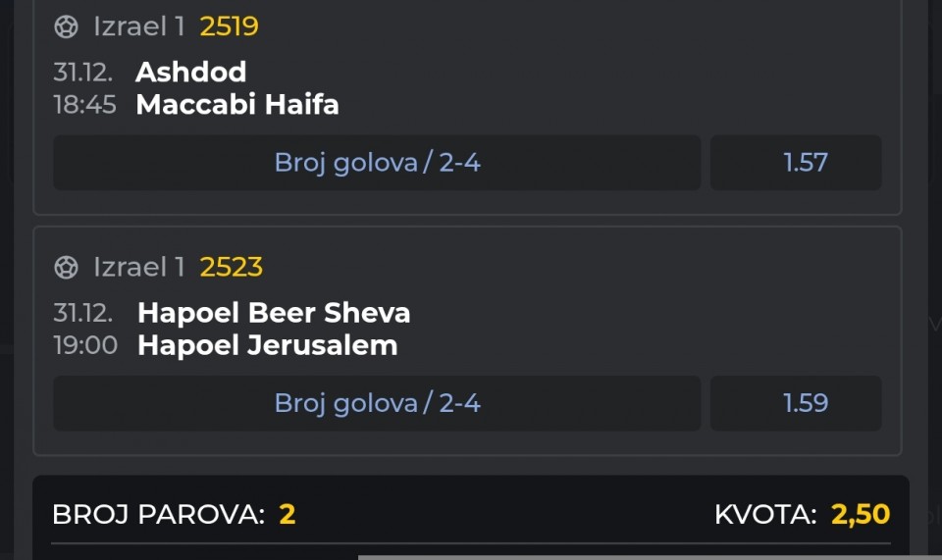This screenshot has height=560, width=942.
Task: Click the match code 2519
Action: [229, 26]
